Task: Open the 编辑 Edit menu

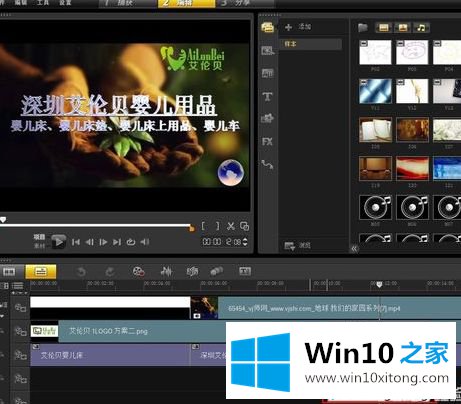Action: click(x=21, y=3)
